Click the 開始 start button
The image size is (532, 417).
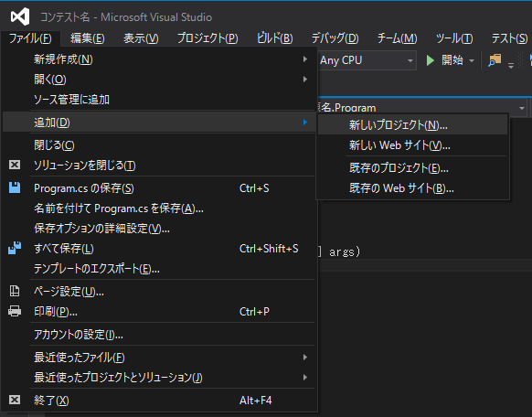(x=445, y=60)
